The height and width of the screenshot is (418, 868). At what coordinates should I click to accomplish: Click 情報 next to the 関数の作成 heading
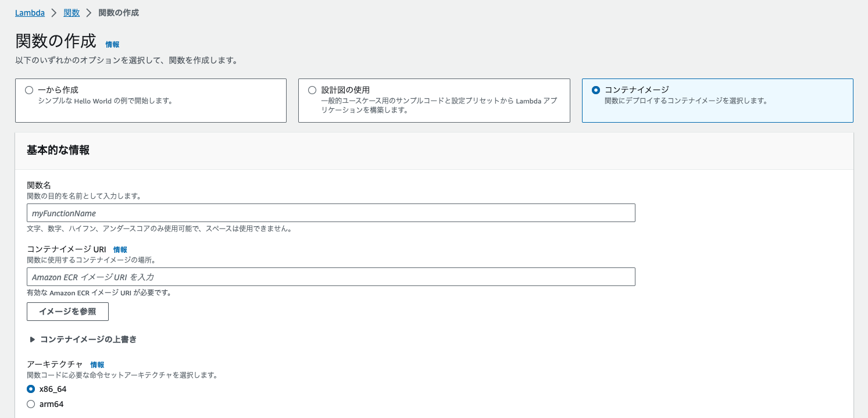(x=112, y=44)
